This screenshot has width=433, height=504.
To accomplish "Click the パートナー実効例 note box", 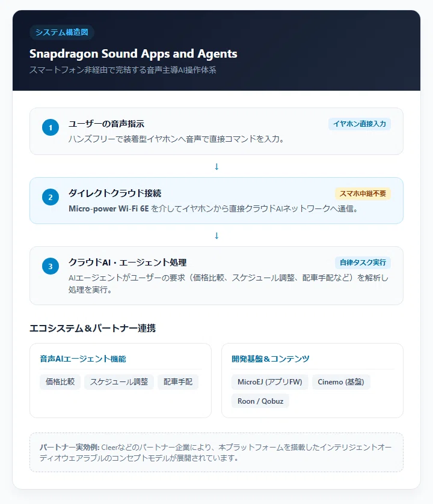I will coord(216,452).
